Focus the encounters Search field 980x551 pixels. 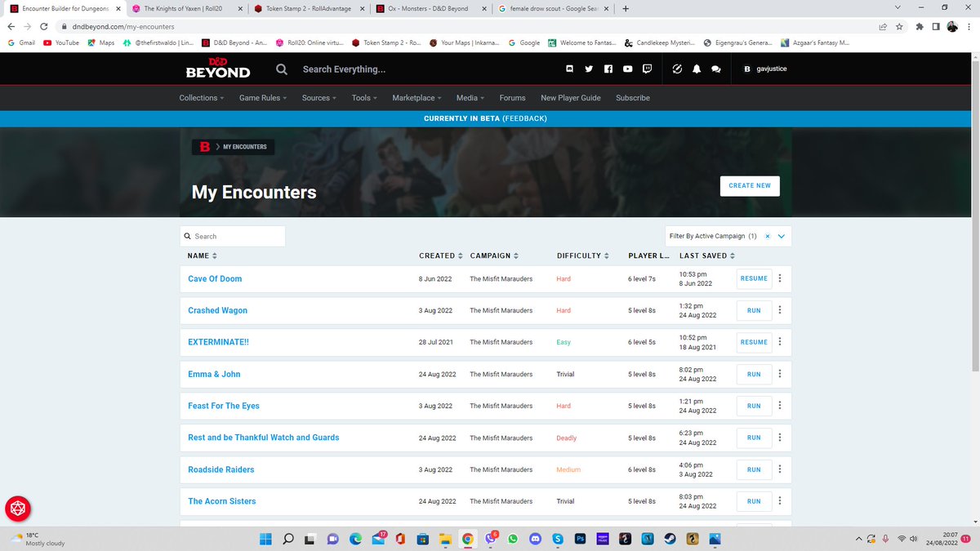point(233,236)
